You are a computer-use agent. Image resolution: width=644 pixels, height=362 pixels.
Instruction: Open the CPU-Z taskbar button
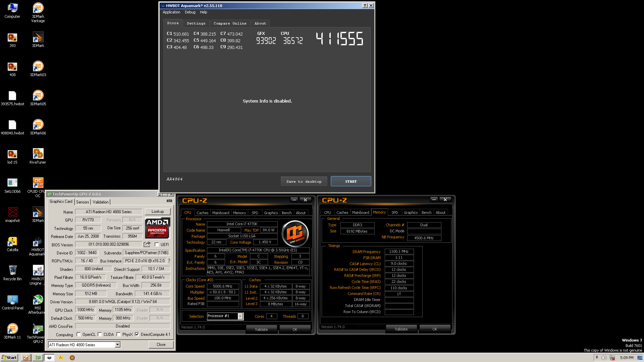point(25,358)
